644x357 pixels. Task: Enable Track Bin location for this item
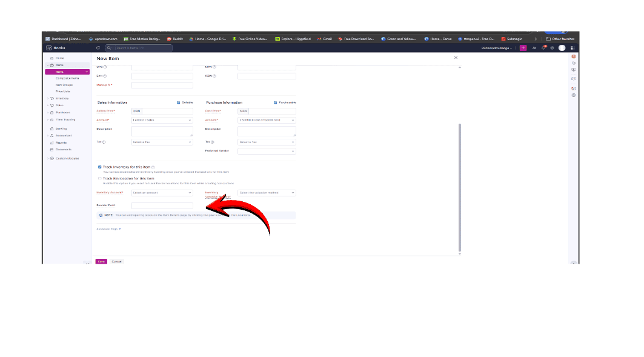point(100,179)
